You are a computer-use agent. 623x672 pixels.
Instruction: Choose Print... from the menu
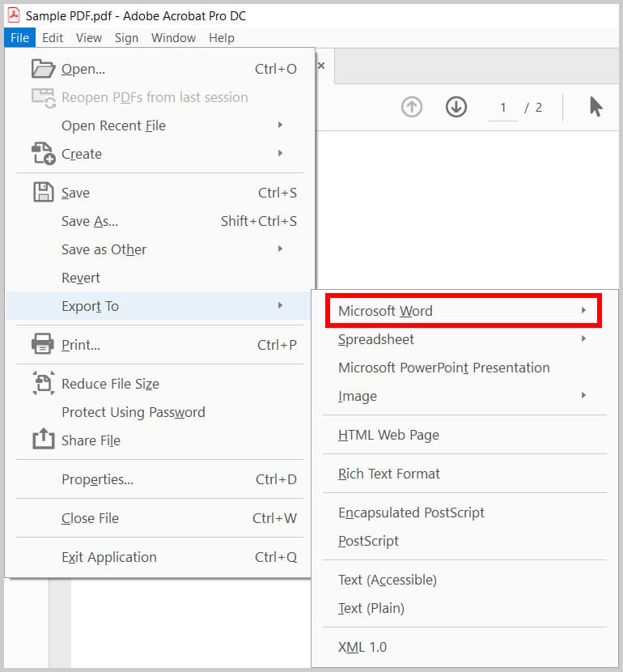159,345
